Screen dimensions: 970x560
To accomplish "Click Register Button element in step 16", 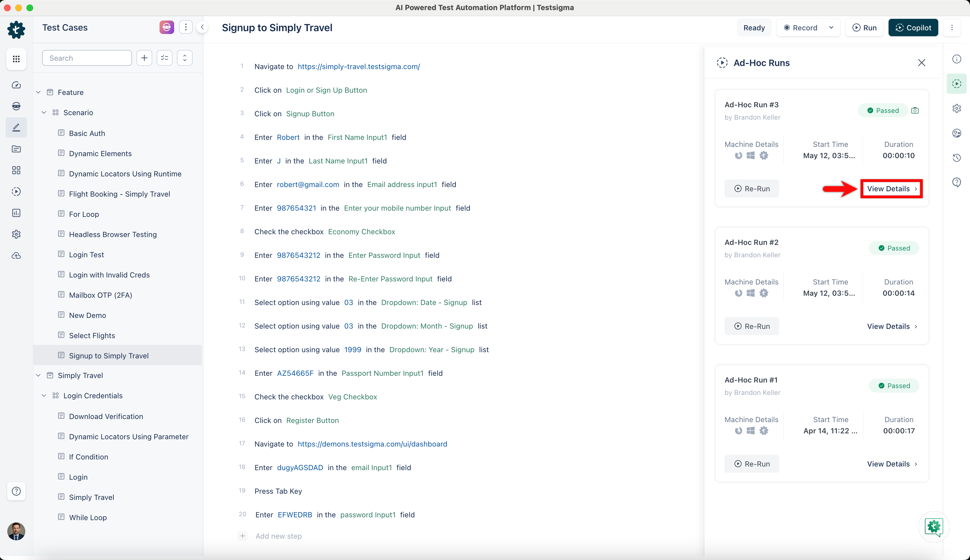I will coord(312,420).
